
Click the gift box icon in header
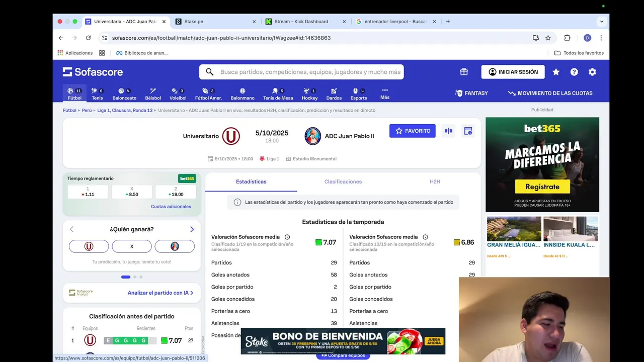tap(464, 72)
